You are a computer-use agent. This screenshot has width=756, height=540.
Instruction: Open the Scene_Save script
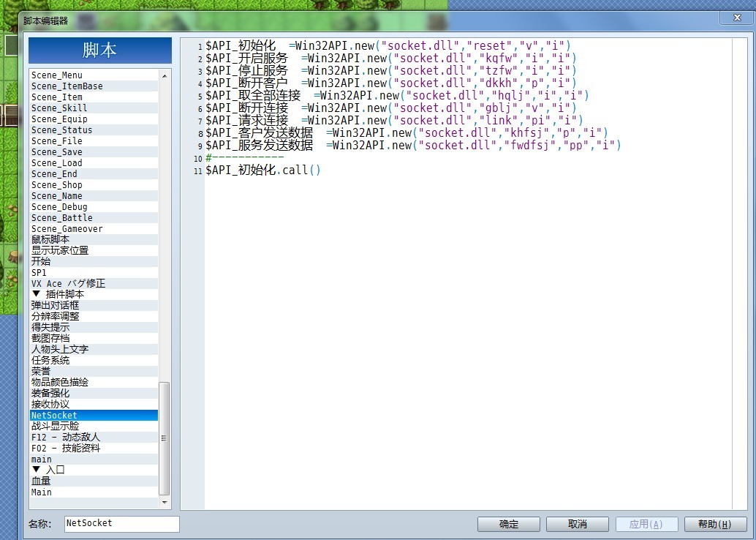tap(94, 152)
